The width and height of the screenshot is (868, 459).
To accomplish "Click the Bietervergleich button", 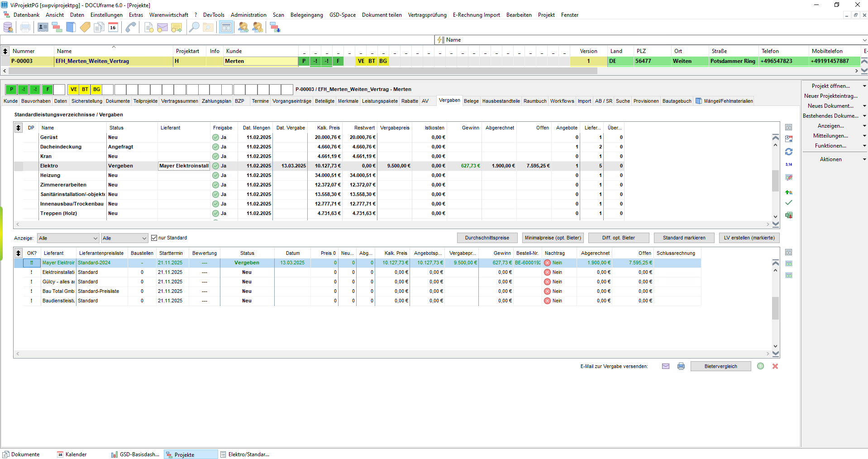I will click(721, 366).
